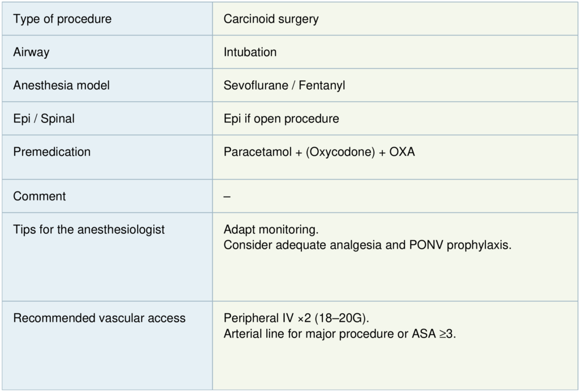This screenshot has width=580, height=392.
Task: Select the 'Intubation' airway value
Action: click(250, 52)
